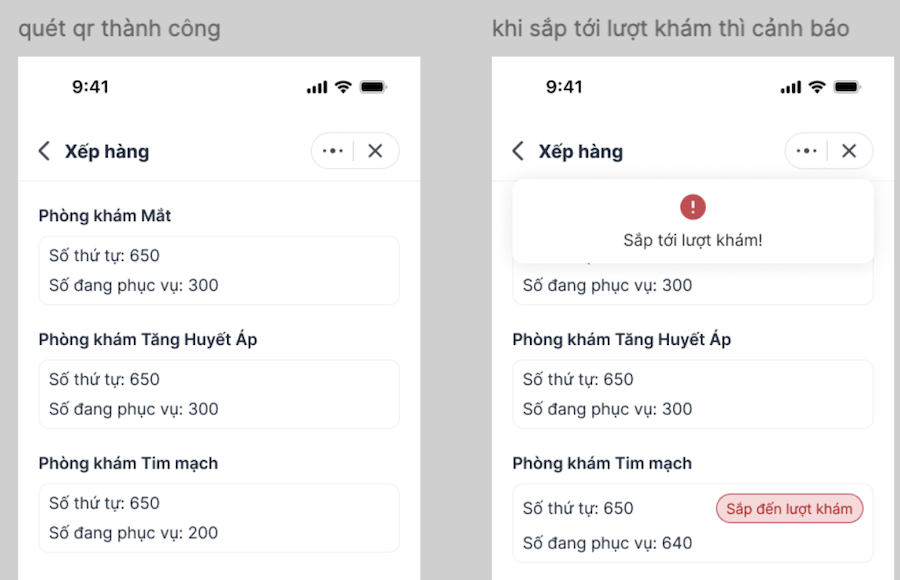Click "Số đang phục vụ: 640" text

pos(607,543)
